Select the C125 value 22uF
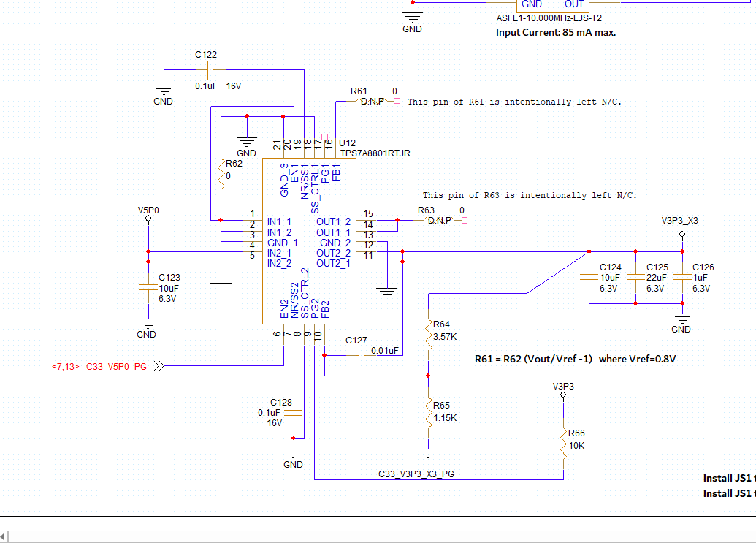The image size is (756, 543). 656,277
